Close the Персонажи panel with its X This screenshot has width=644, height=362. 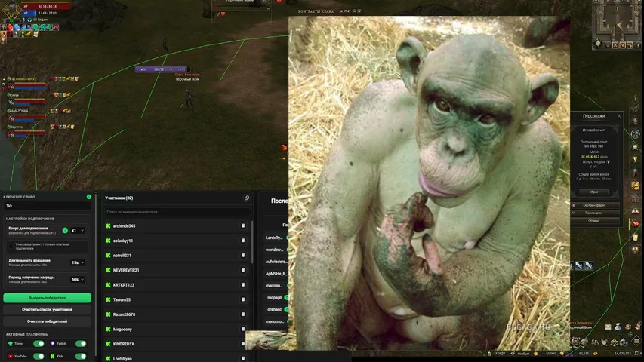pyautogui.click(x=619, y=116)
